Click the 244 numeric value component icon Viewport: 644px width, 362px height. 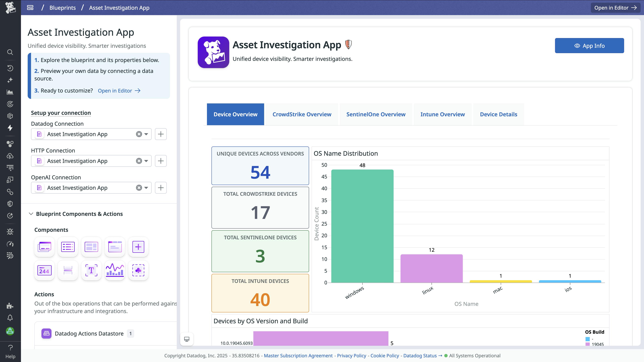[44, 270]
